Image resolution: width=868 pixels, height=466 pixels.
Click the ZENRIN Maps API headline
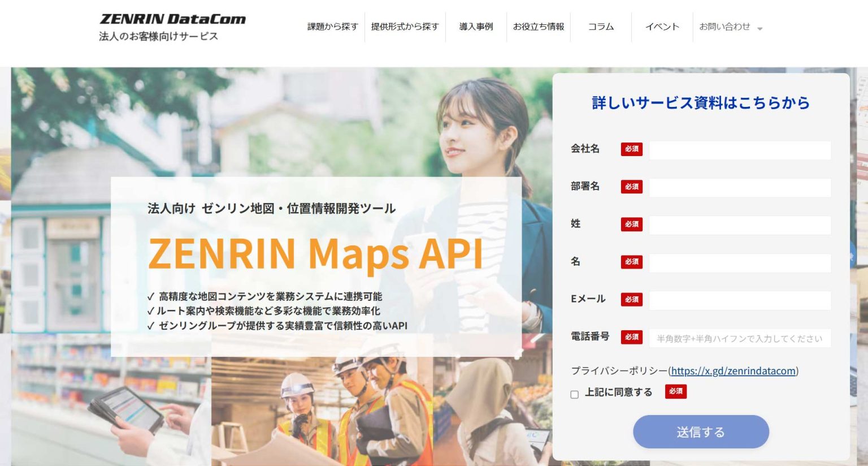tap(315, 254)
